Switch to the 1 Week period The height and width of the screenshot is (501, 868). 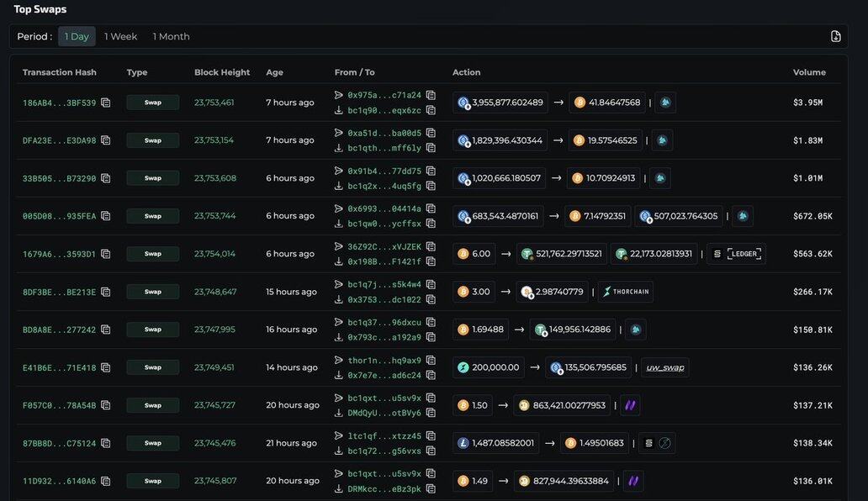point(120,36)
